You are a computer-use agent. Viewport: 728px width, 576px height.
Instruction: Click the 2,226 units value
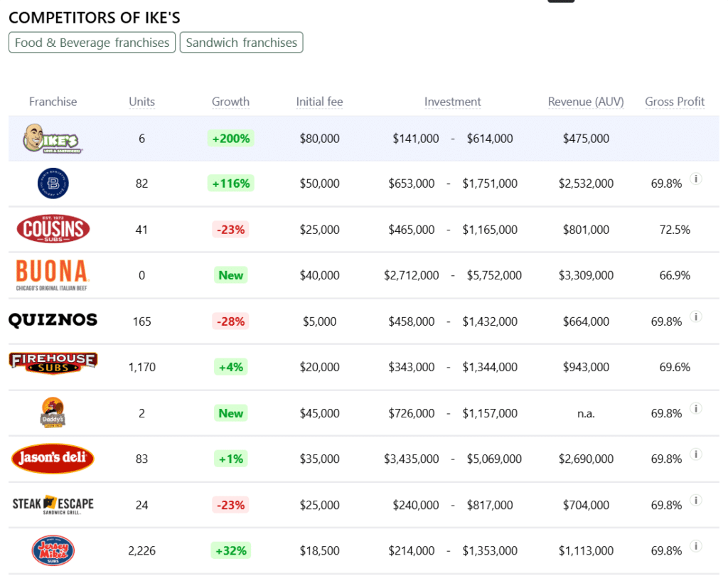(x=141, y=551)
